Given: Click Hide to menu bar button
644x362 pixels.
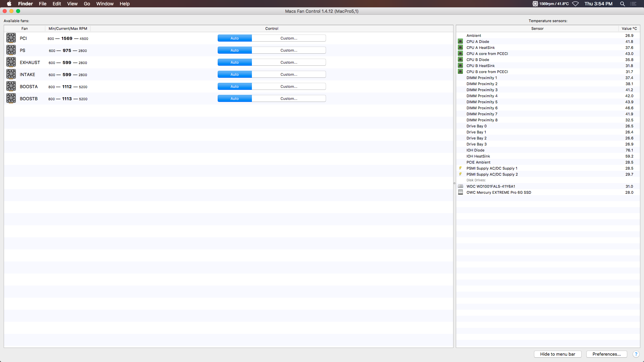Looking at the screenshot, I should [x=557, y=354].
